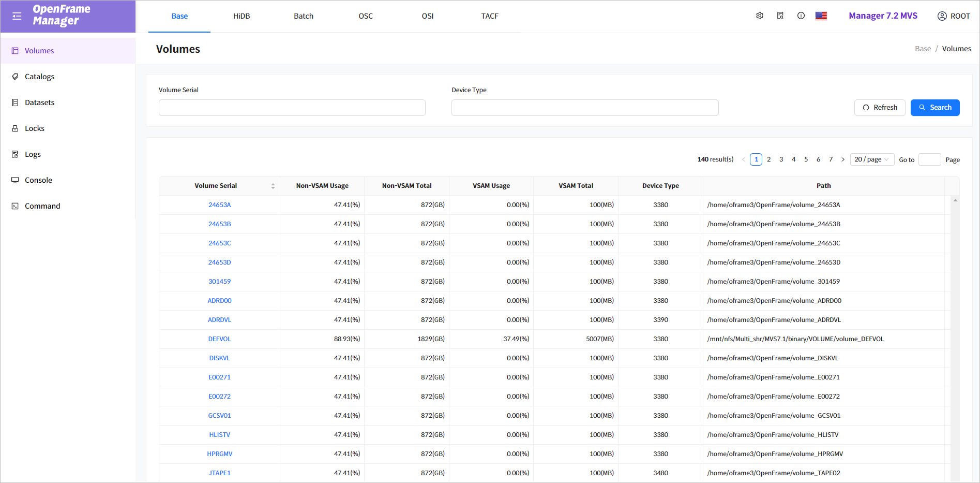The height and width of the screenshot is (483, 980).
Task: Click the US flag language icon
Action: coord(821,16)
